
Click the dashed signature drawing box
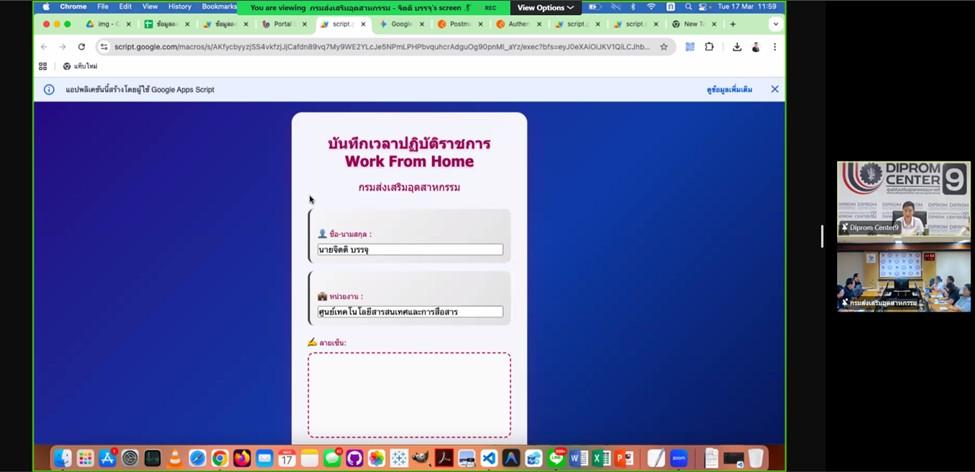(409, 394)
